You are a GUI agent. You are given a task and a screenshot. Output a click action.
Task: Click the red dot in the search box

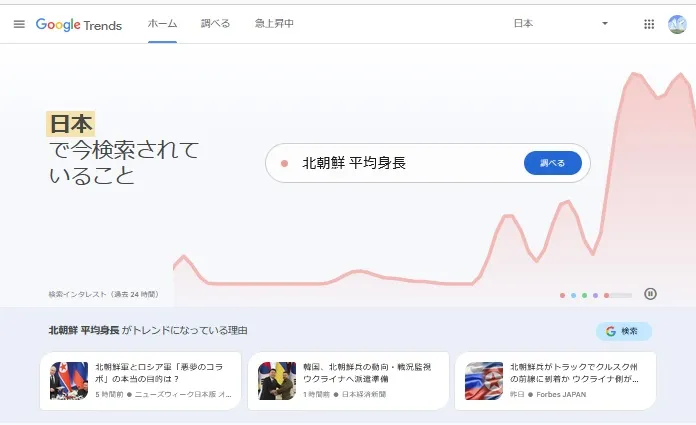(x=285, y=163)
